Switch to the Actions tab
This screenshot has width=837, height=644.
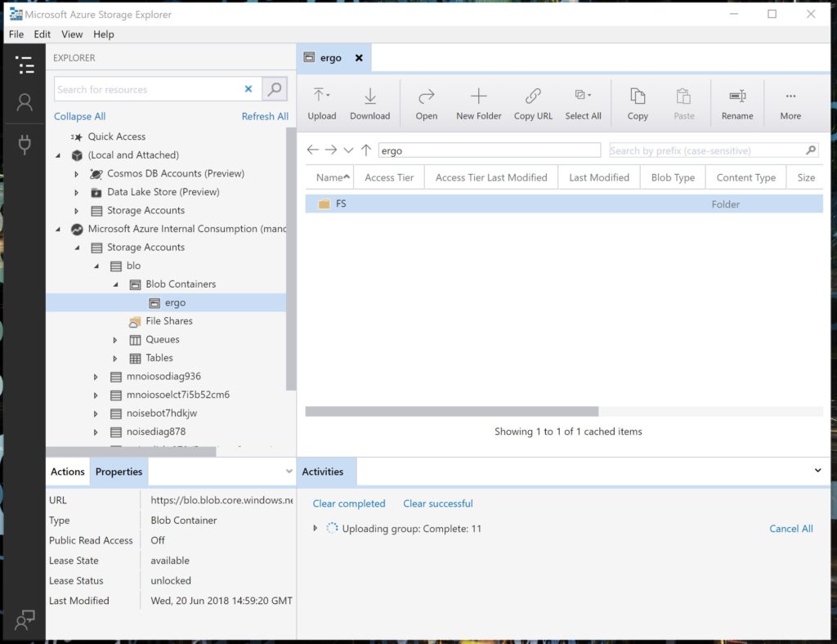coord(68,472)
